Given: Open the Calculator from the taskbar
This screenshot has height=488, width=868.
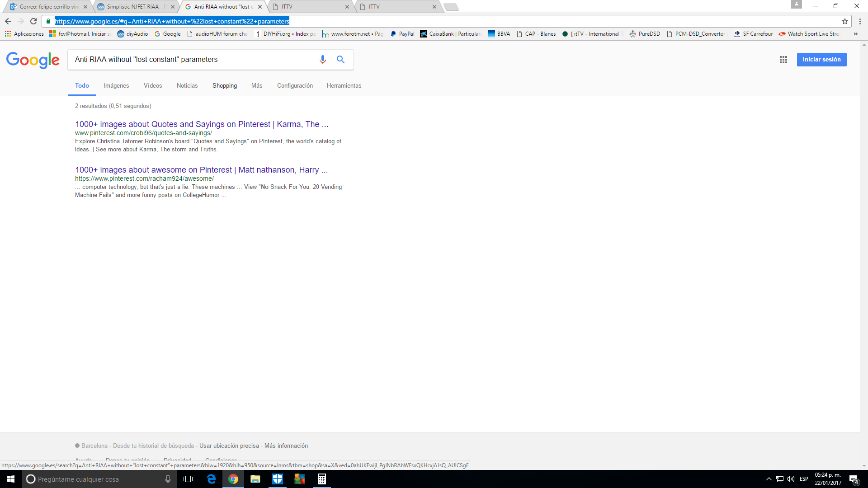Looking at the screenshot, I should [x=322, y=479].
